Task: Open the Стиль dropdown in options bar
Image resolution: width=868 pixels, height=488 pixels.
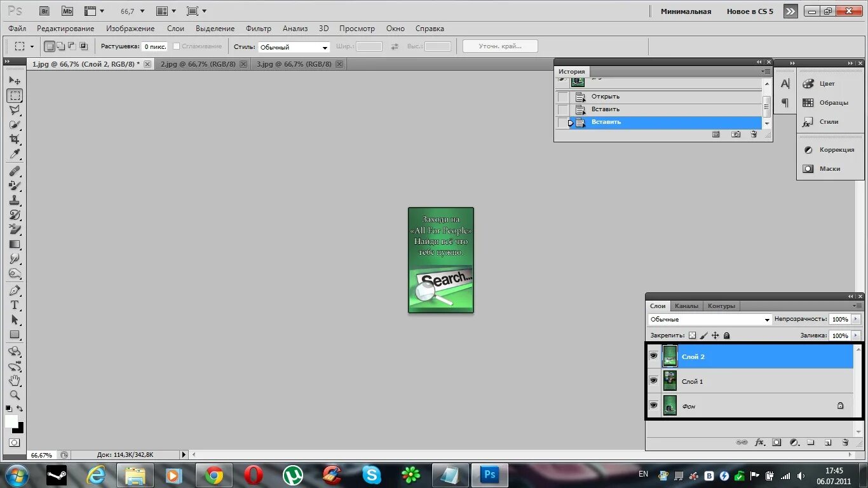Action: [x=294, y=47]
